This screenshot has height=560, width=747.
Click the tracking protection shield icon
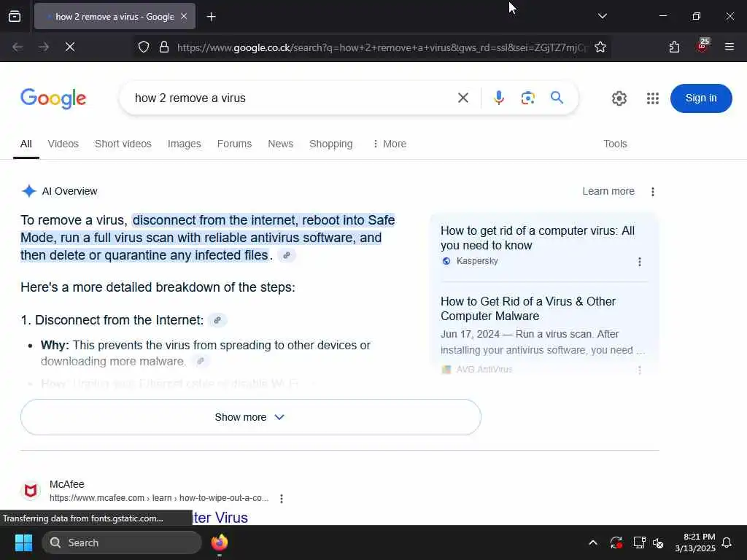coord(144,47)
